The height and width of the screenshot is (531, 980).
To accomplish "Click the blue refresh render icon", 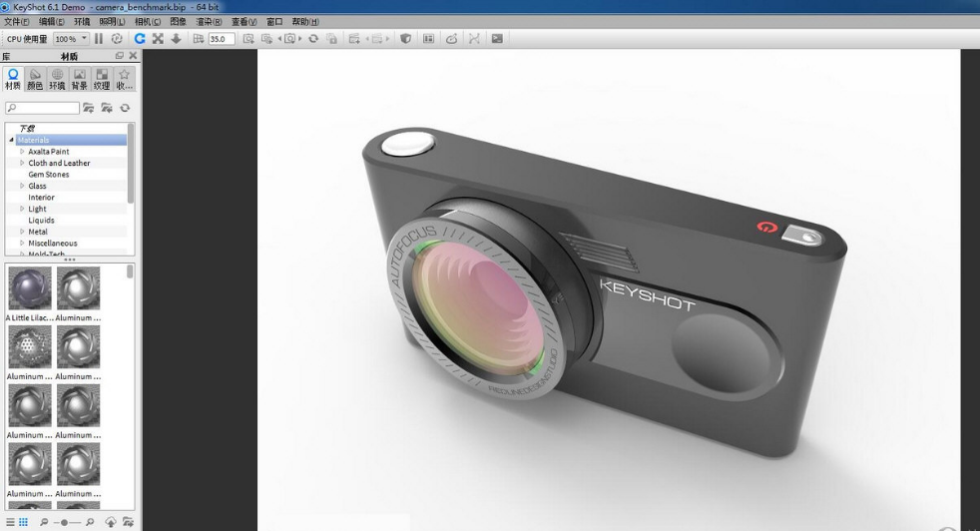I will point(140,39).
